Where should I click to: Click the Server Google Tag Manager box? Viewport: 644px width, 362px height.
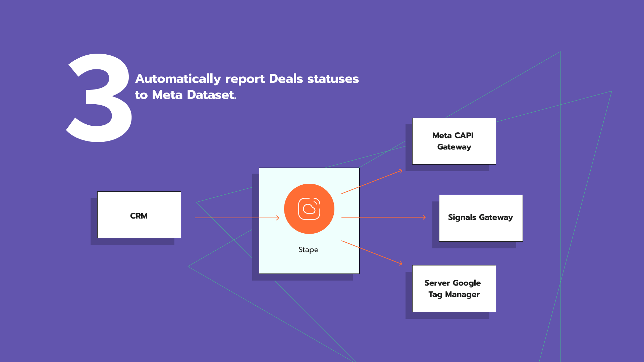454,289
